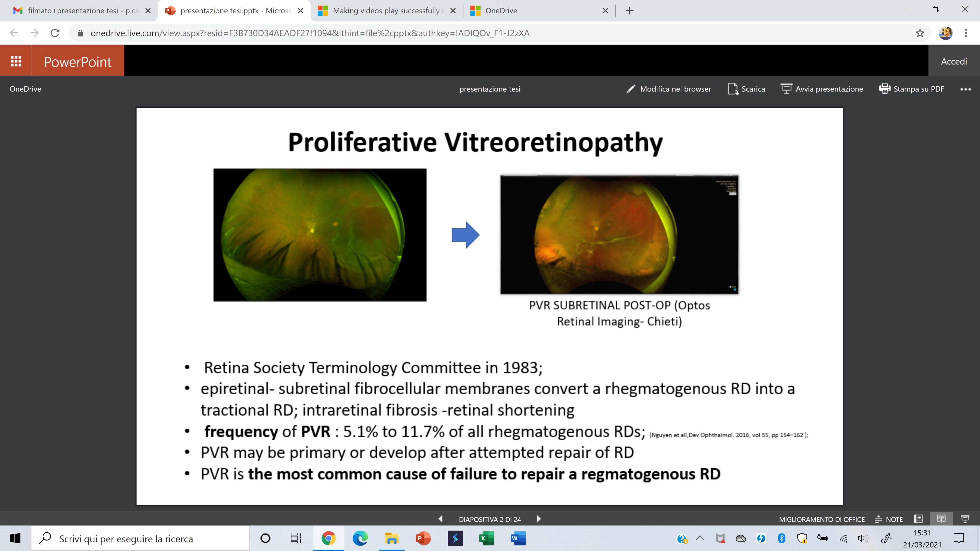Go to the next slide arrow
Screen dimensions: 980x551
tap(539, 519)
